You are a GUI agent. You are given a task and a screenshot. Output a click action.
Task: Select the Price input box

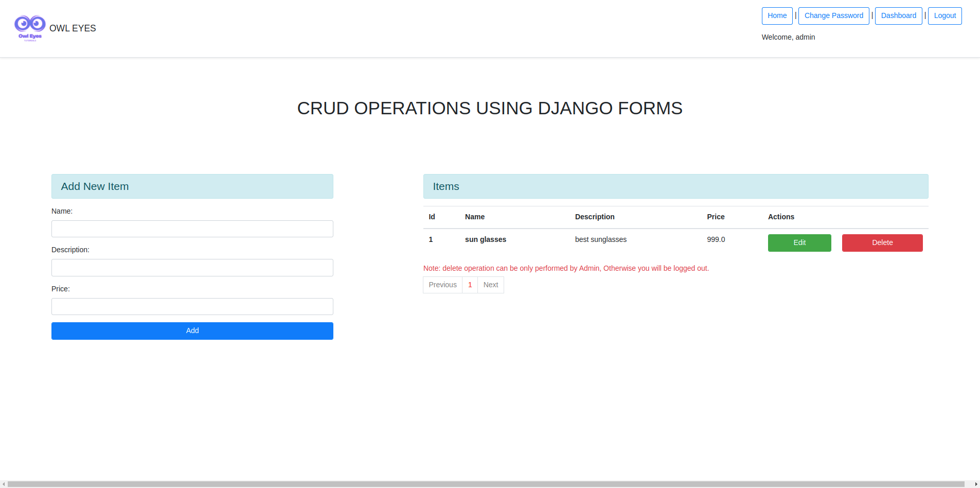coord(192,307)
